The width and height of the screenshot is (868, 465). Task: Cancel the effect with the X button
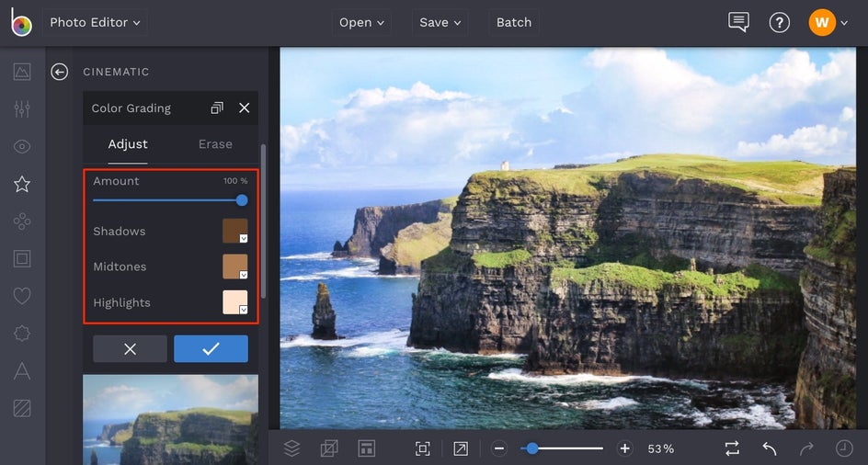click(x=130, y=349)
